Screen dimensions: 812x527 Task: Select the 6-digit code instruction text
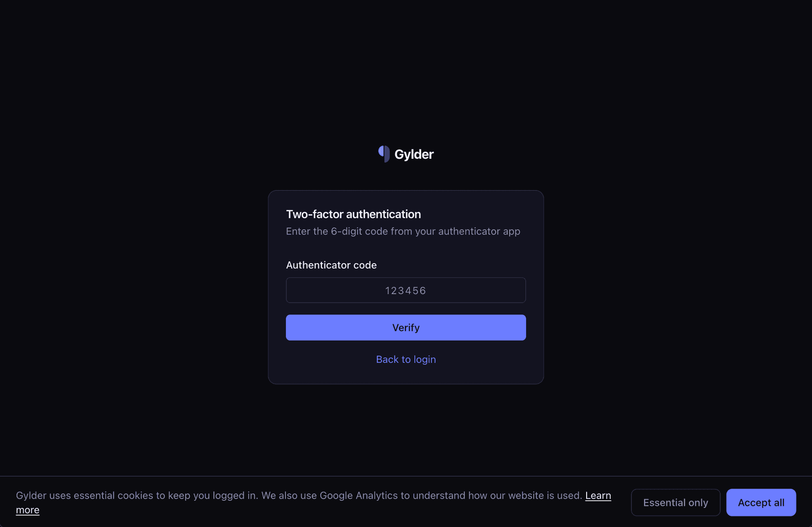tap(403, 231)
